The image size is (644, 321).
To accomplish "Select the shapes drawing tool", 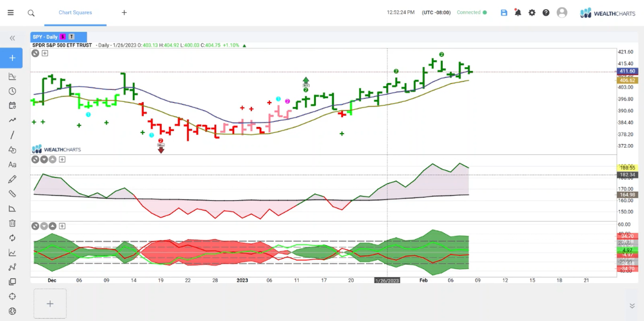I will [x=12, y=150].
